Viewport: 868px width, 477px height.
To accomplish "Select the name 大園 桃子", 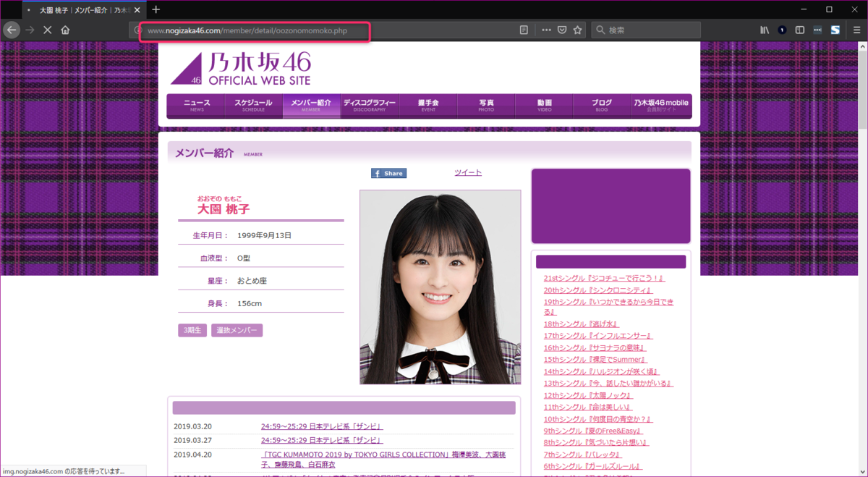I will [x=224, y=209].
